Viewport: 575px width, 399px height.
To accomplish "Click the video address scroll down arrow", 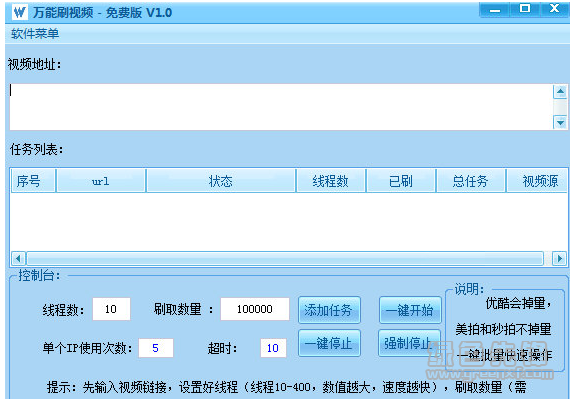I will tap(560, 122).
